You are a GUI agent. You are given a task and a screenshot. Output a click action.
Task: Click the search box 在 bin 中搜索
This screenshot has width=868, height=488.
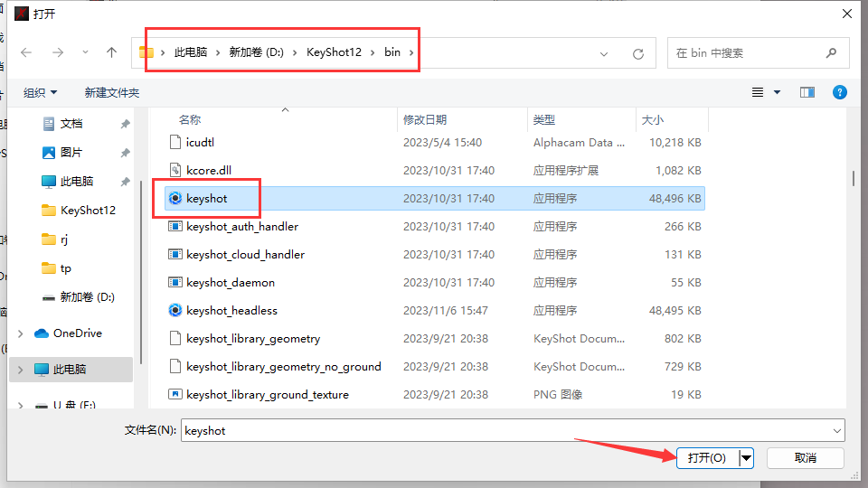pyautogui.click(x=759, y=53)
